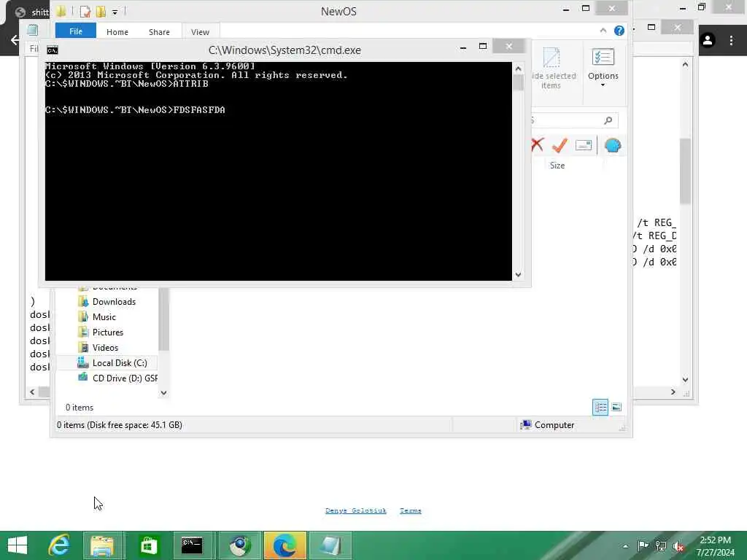
Task: Click network tray icon
Action: [x=661, y=545]
